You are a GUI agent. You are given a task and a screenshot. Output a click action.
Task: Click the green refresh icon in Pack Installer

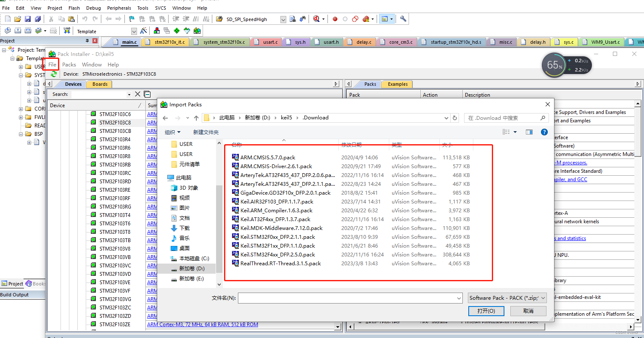point(54,74)
